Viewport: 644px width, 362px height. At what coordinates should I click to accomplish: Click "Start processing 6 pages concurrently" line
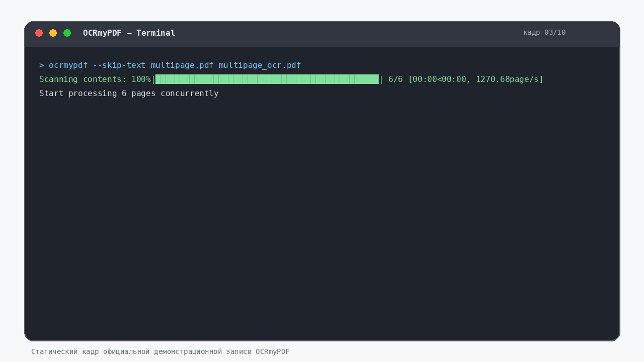click(129, 94)
